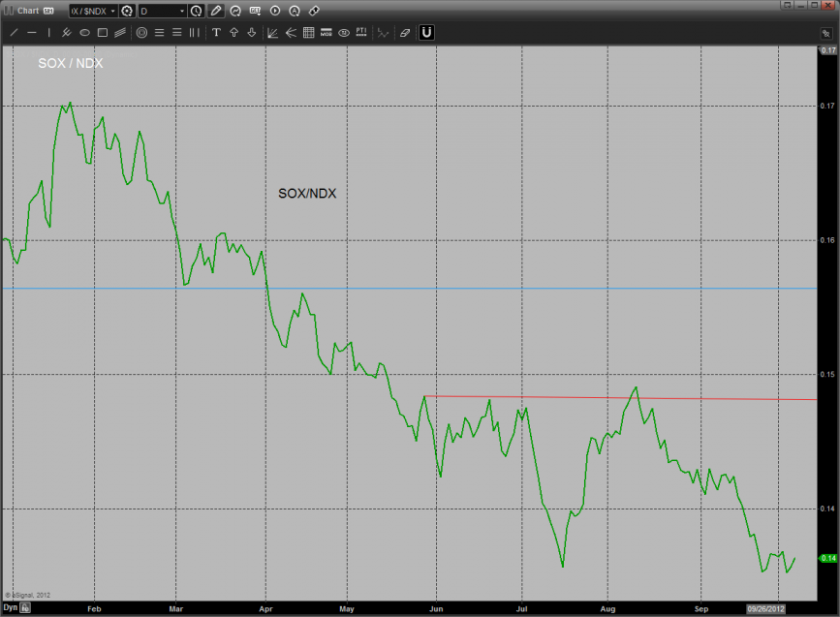The height and width of the screenshot is (617, 840).
Task: Toggle the pencil drawing mode
Action: (215, 11)
